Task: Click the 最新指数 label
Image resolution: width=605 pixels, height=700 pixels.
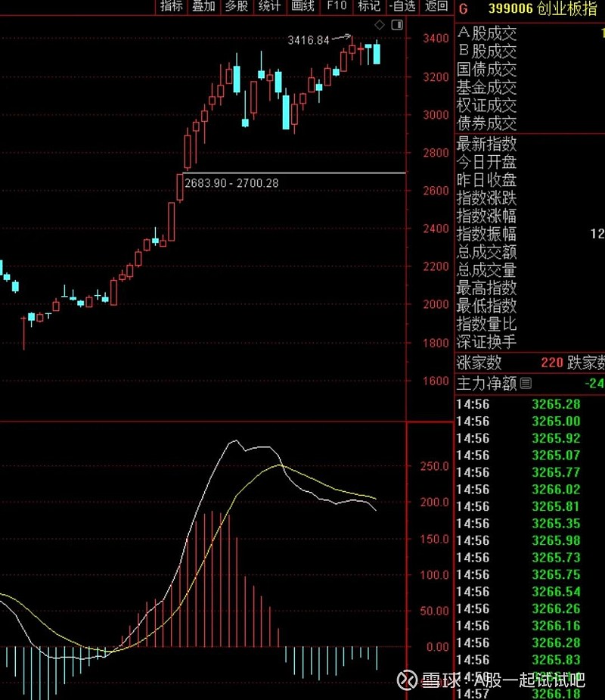Action: (x=486, y=144)
